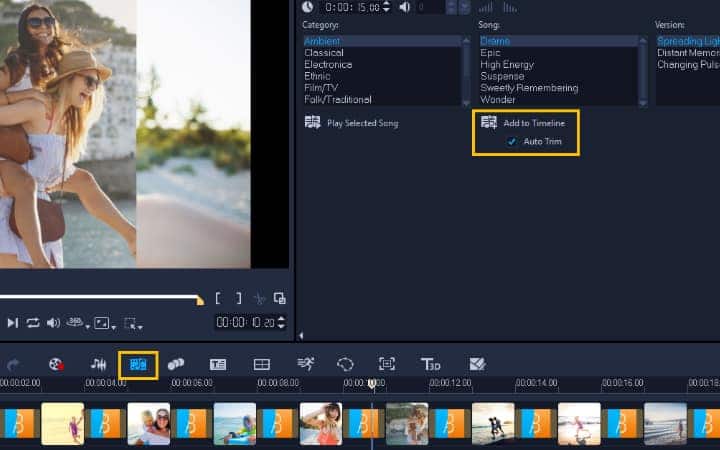The height and width of the screenshot is (450, 720).
Task: Open the Auto Music tool in timeline toolbar
Action: 138,364
